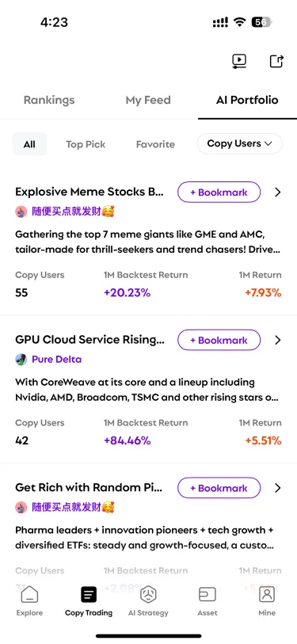Bookmark the GPU Cloud Service portfolio
Image resolution: width=297 pixels, height=644 pixels.
[219, 340]
